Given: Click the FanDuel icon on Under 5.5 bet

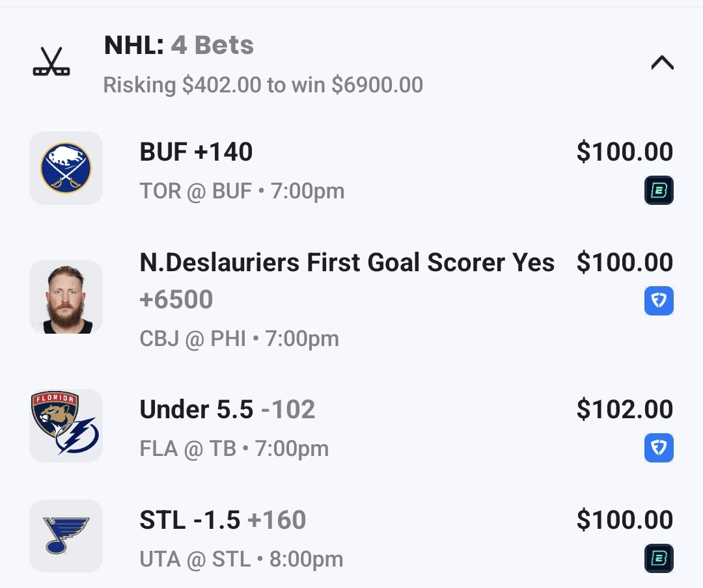Looking at the screenshot, I should point(659,448).
